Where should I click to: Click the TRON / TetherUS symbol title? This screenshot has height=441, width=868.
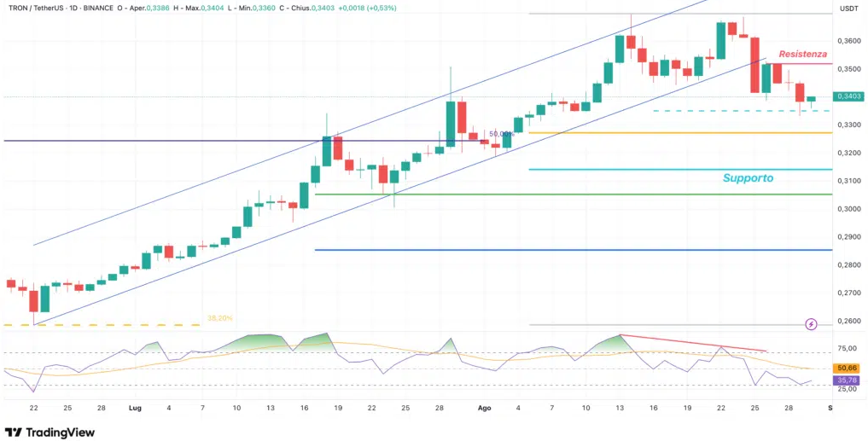(x=32, y=9)
